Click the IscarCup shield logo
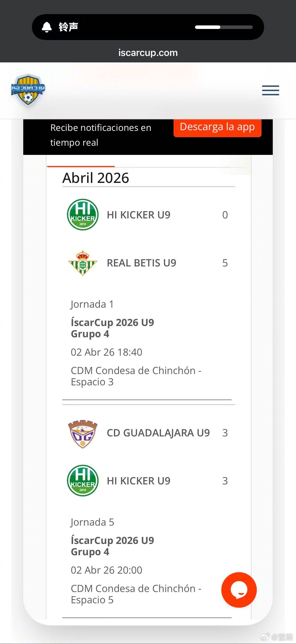 (28, 90)
